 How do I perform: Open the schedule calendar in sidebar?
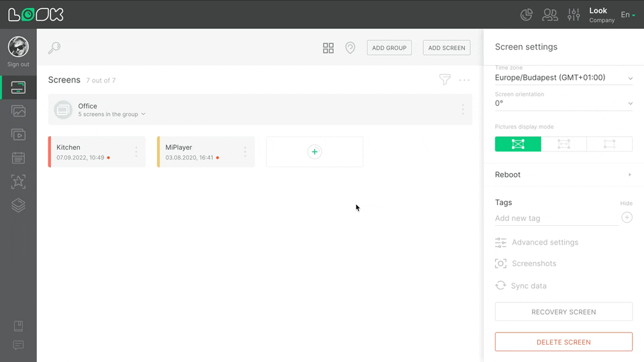(18, 158)
